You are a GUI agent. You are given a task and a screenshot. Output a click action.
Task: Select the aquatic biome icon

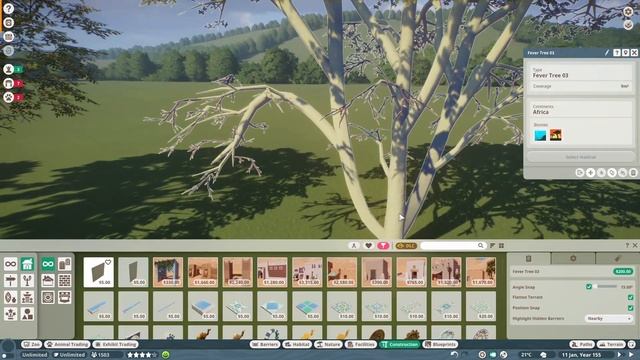pyautogui.click(x=540, y=135)
